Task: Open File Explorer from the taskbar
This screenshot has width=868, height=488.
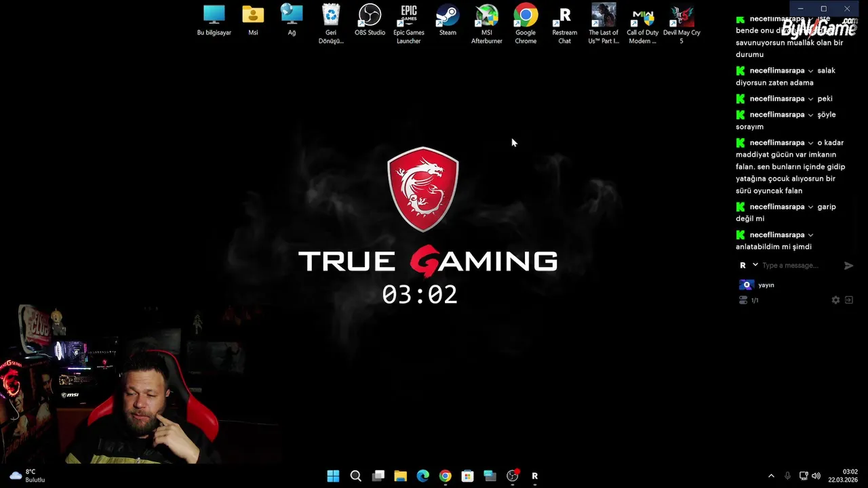Action: [400, 476]
